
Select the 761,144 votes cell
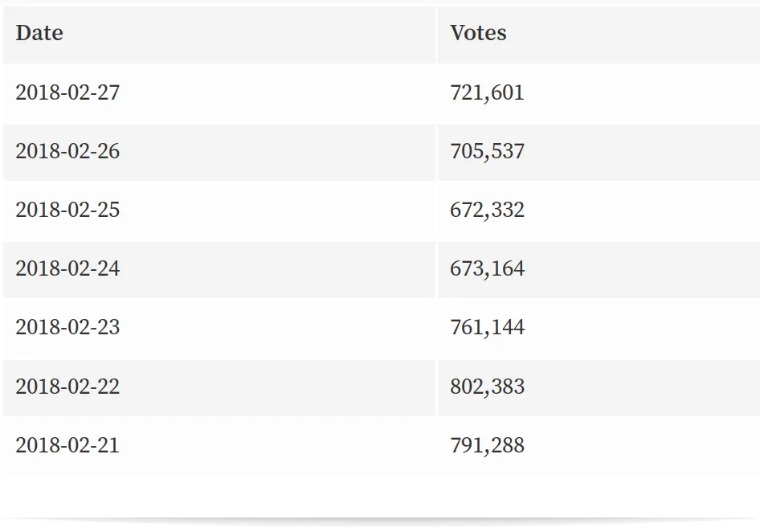pos(599,329)
